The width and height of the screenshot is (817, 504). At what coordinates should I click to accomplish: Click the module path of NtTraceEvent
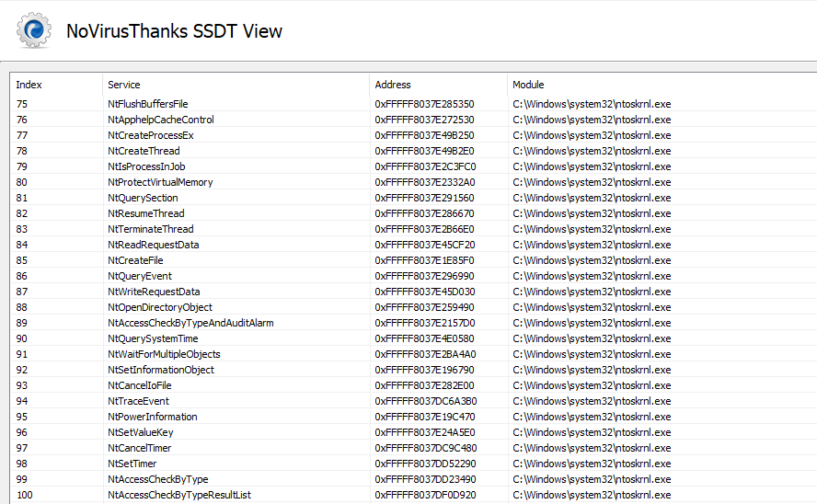[592, 401]
